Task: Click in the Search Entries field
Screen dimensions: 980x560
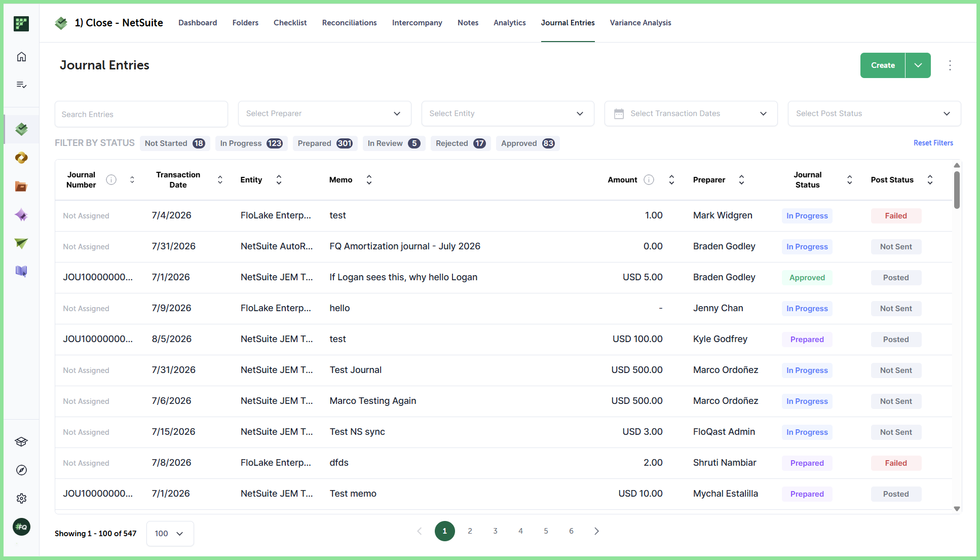Action: pyautogui.click(x=141, y=114)
